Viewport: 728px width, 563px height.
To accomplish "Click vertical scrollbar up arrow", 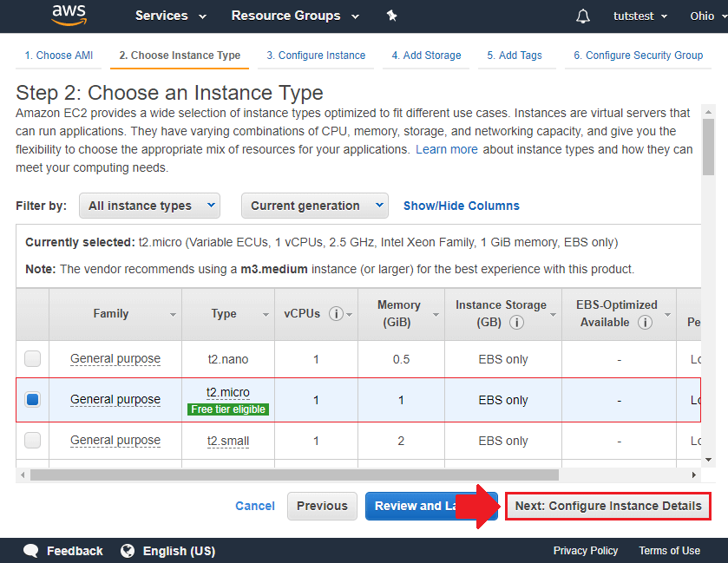I will pyautogui.click(x=709, y=112).
